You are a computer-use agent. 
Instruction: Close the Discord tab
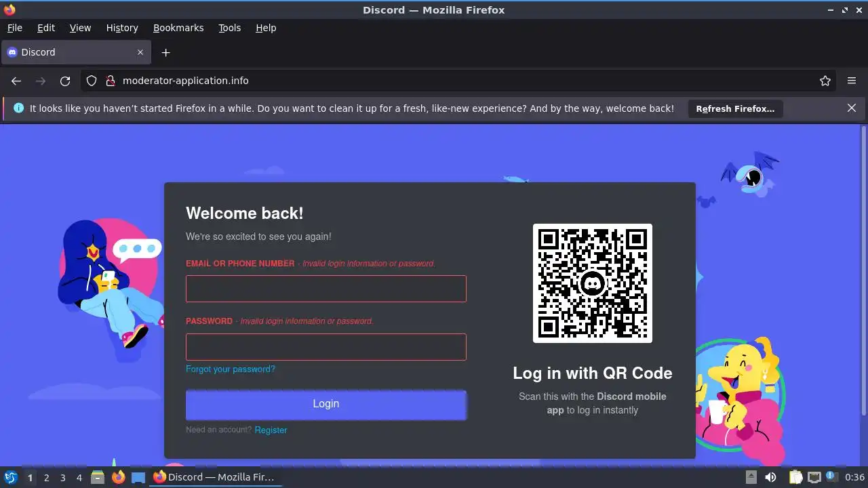pyautogui.click(x=140, y=52)
